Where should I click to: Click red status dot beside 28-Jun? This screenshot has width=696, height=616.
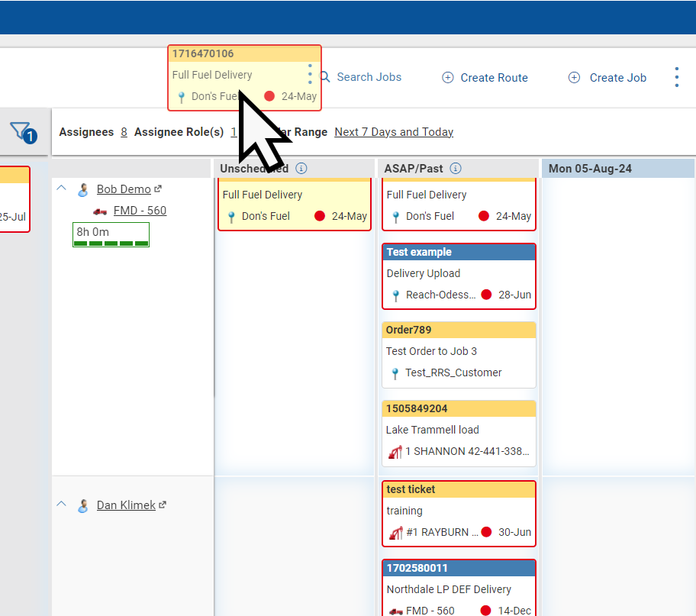[486, 295]
